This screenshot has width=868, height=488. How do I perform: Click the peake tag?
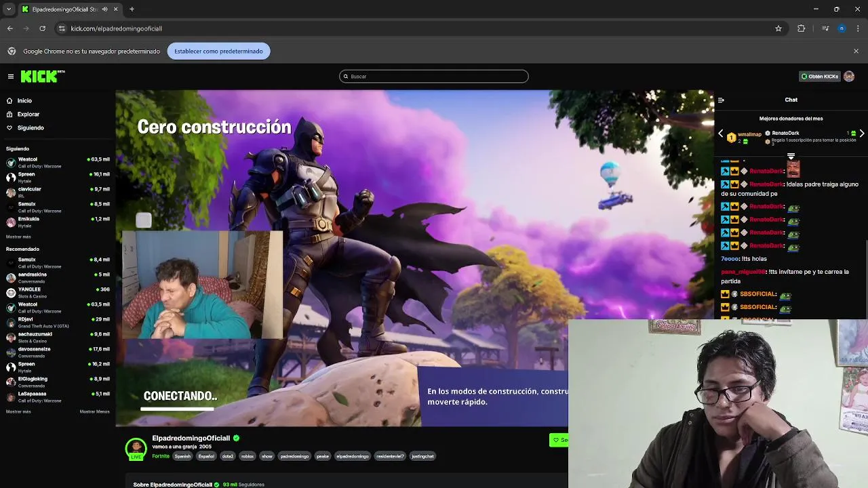[323, 456]
